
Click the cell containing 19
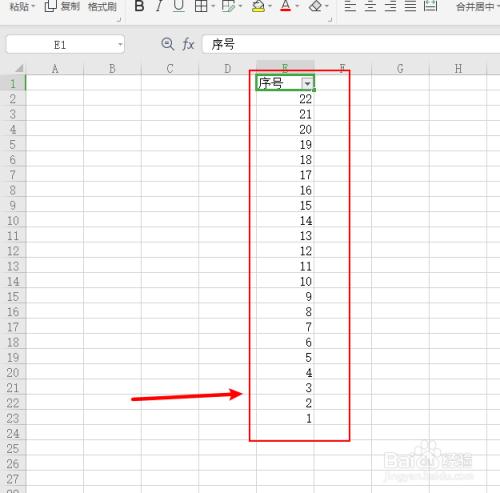coord(285,144)
